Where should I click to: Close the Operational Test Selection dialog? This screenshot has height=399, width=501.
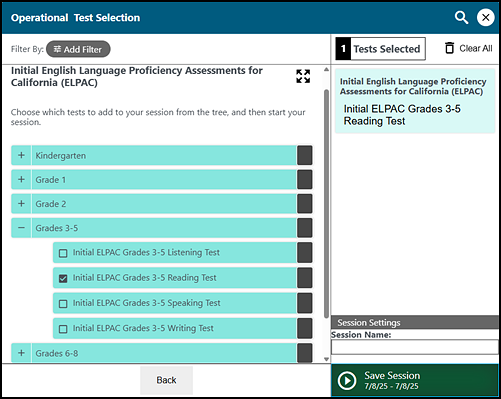click(486, 17)
